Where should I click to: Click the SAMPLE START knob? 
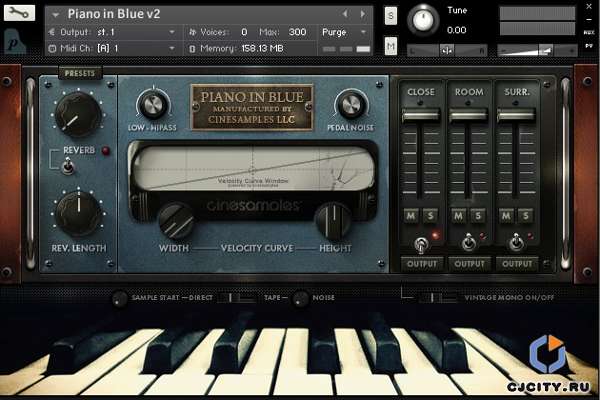click(119, 298)
